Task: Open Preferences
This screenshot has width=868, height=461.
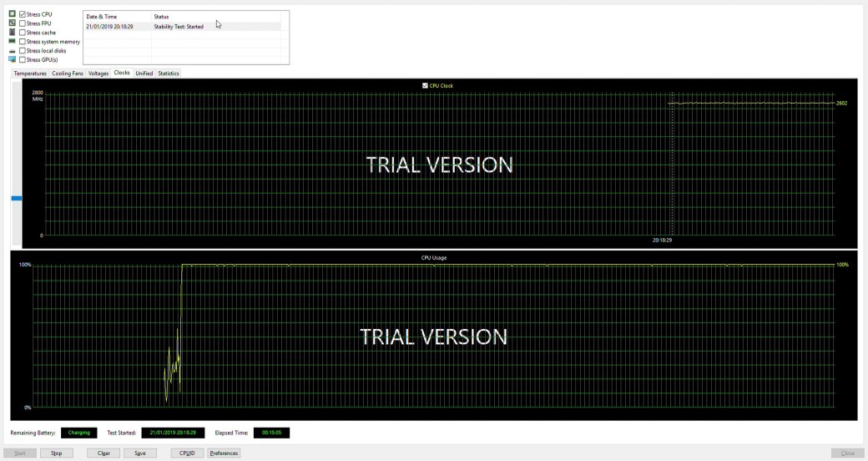Action: pyautogui.click(x=224, y=453)
